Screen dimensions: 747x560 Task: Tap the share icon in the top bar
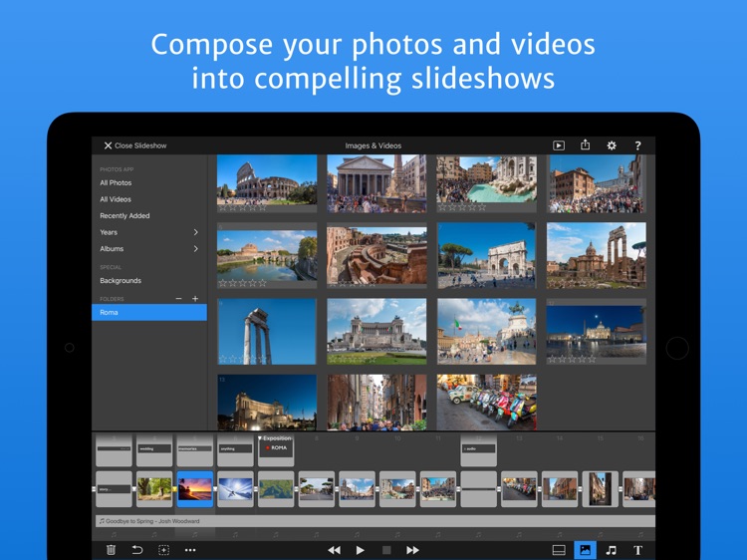(x=585, y=144)
